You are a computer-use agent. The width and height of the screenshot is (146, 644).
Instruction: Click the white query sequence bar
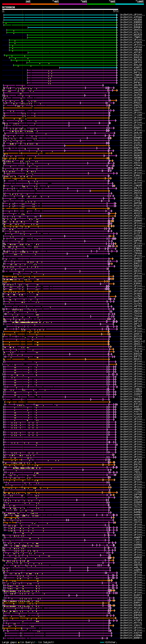[60, 10]
